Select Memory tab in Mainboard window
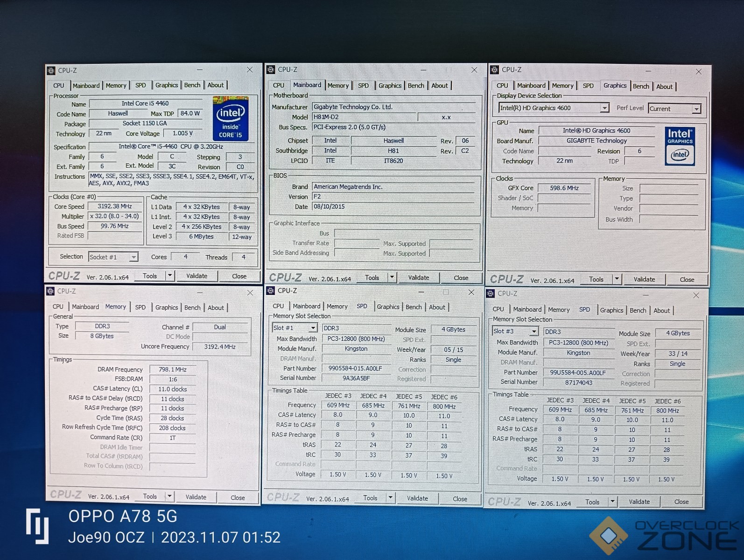The height and width of the screenshot is (560, 744). point(338,86)
